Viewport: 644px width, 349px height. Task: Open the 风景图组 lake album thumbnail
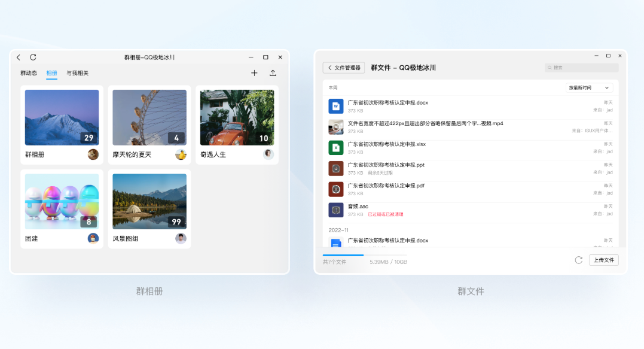(149, 201)
